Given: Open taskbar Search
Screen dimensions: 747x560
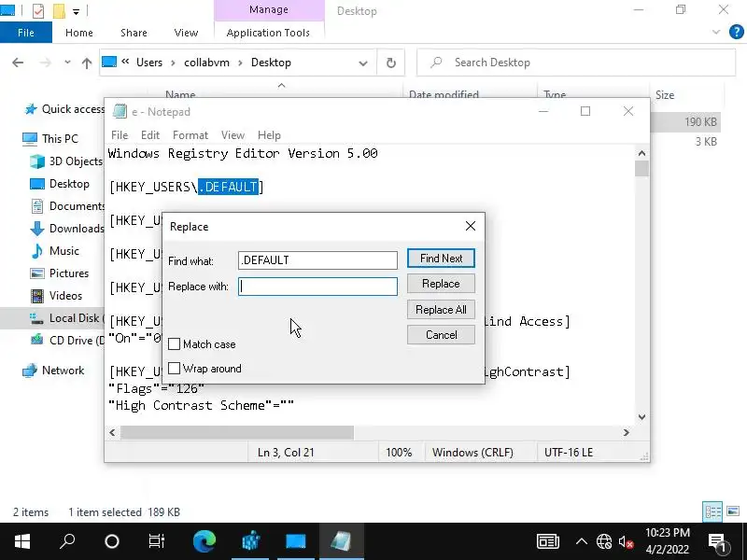Looking at the screenshot, I should tap(67, 541).
